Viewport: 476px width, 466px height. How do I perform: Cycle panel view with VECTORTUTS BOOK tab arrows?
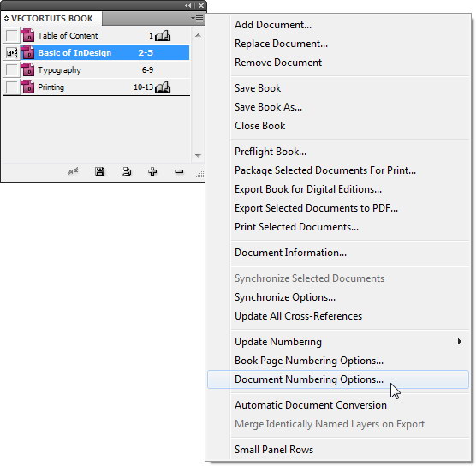point(6,19)
